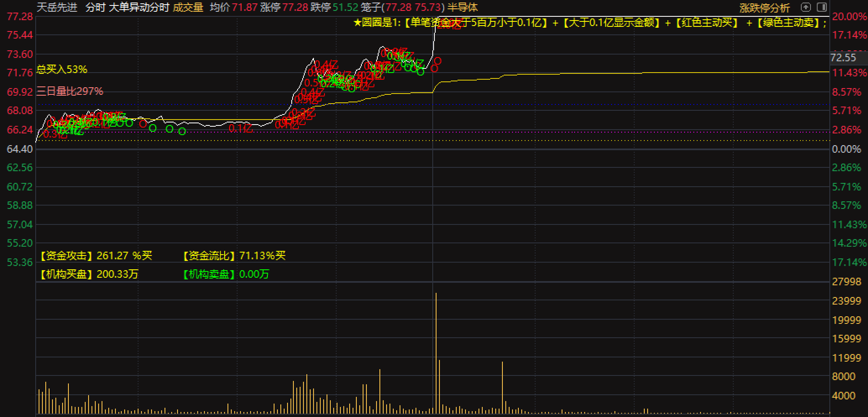The width and height of the screenshot is (868, 417).
Task: Click the green 【机构卖盘】 label
Action: pos(209,274)
